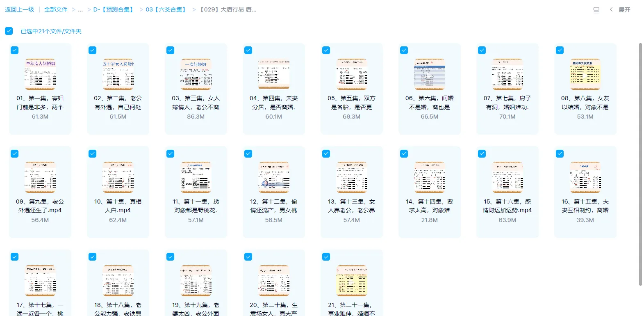
Task: Open video thumbnail of 13、第十三集
Action: pos(352,177)
